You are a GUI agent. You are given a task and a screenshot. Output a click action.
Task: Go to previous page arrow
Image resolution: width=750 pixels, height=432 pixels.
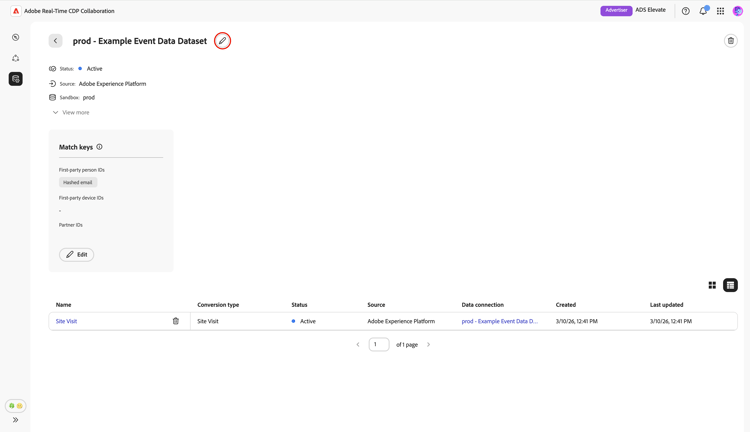click(358, 344)
